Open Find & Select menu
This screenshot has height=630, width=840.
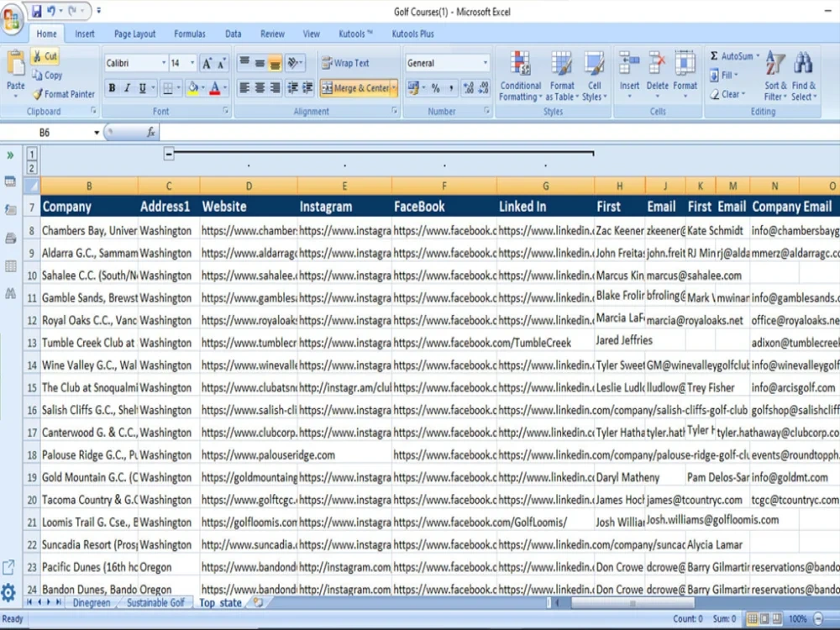click(804, 76)
